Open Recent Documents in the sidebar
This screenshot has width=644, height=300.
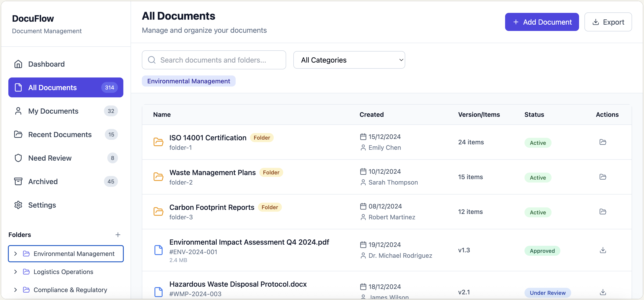tap(60, 134)
